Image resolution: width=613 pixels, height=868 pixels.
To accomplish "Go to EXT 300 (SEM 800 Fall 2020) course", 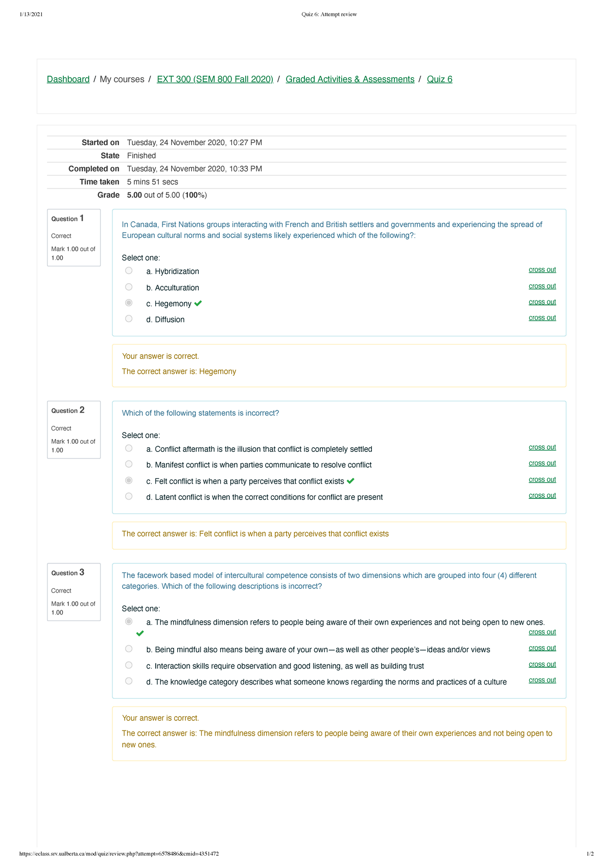I will click(215, 79).
